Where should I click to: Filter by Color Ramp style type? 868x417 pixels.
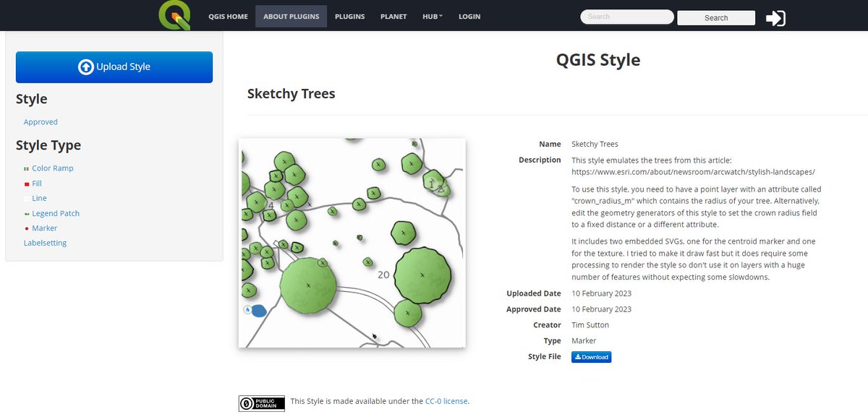pos(53,168)
